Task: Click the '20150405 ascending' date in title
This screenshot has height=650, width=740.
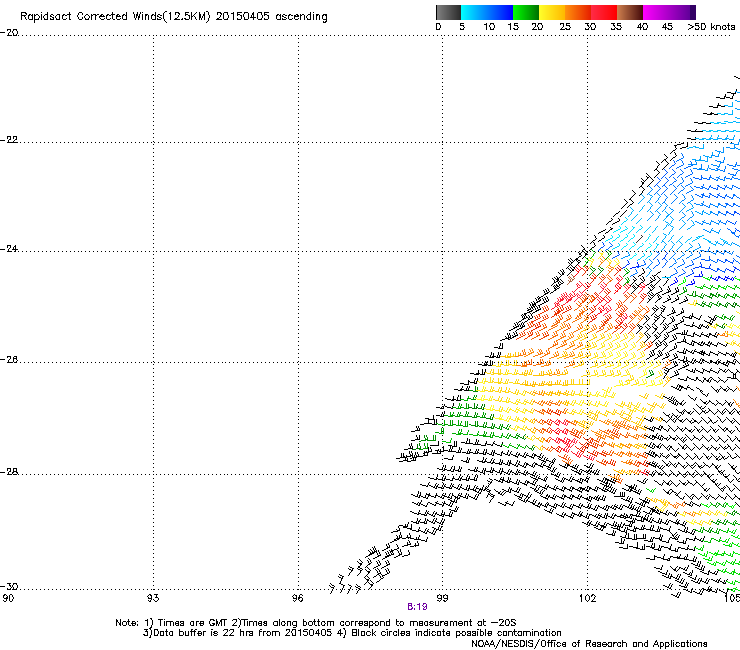Action: 271,17
